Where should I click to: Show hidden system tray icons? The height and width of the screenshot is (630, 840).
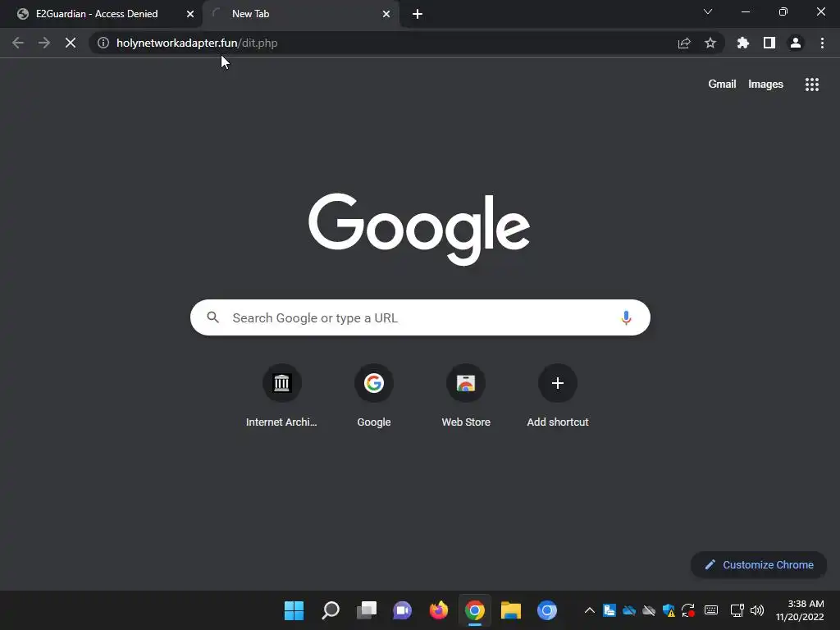pos(589,610)
